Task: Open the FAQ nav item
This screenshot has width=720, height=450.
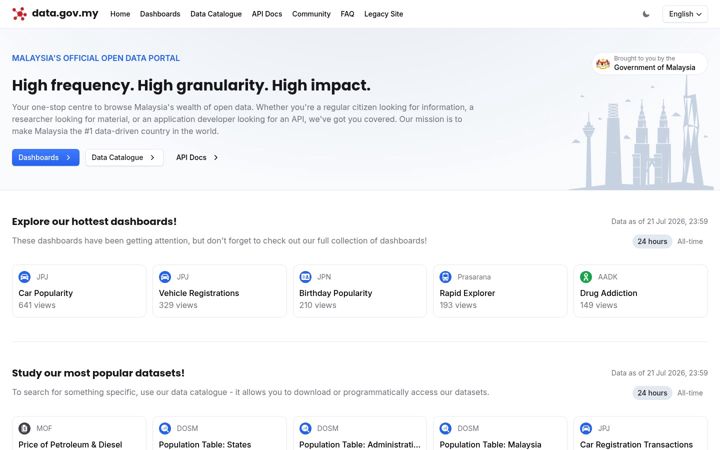Action: 347,14
